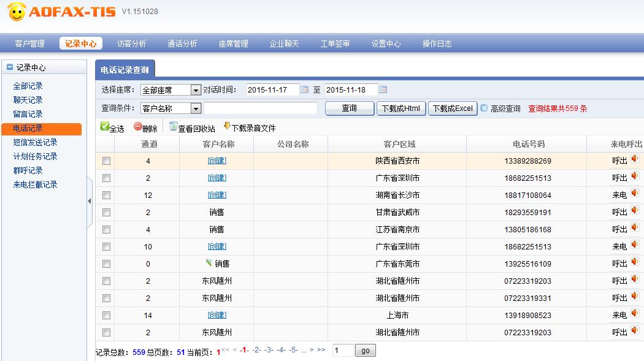Open 短信发送记录 in the sidebar
Viewport: 644px width, 361px height.
35,142
